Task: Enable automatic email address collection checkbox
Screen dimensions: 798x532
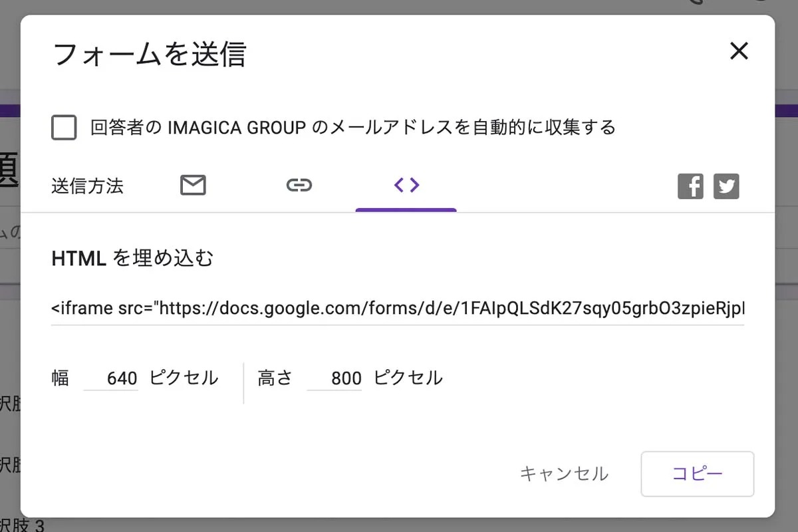Action: click(x=64, y=127)
